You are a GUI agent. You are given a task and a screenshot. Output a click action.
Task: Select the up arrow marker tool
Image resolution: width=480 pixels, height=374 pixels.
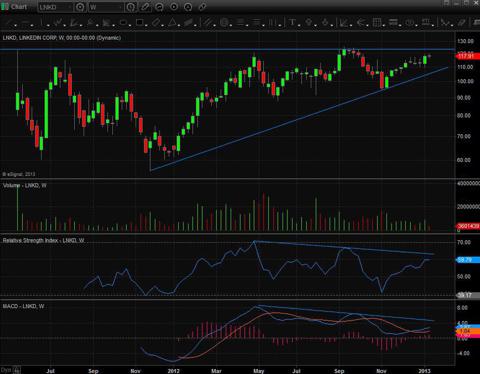[308, 22]
